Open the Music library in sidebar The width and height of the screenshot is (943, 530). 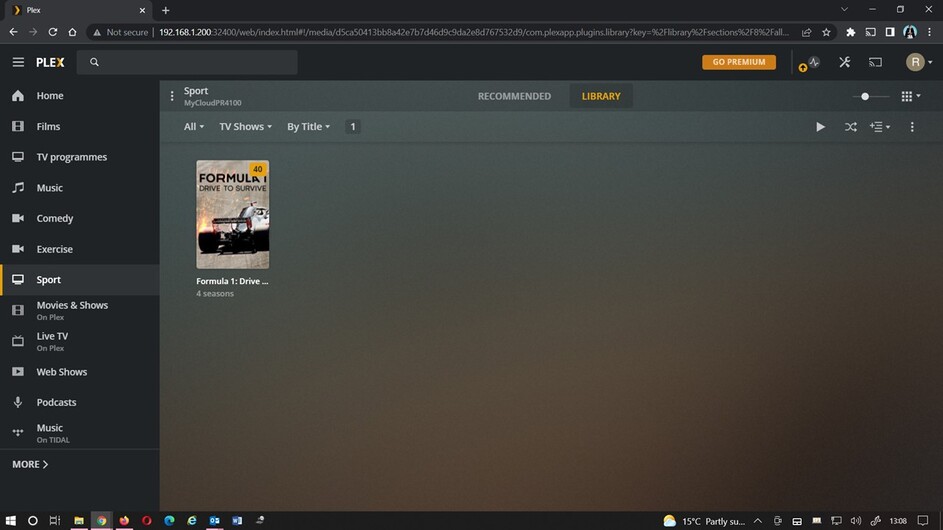click(x=80, y=188)
